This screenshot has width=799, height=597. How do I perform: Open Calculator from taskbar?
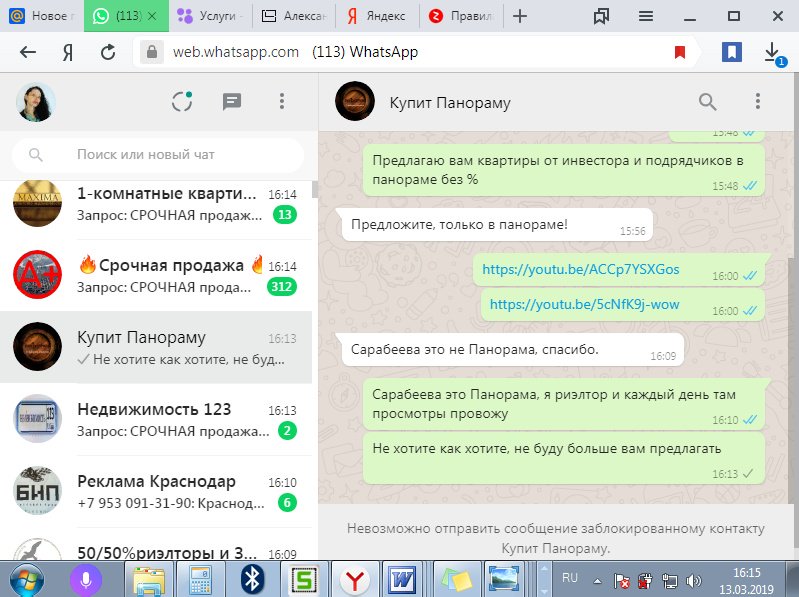coord(201,580)
